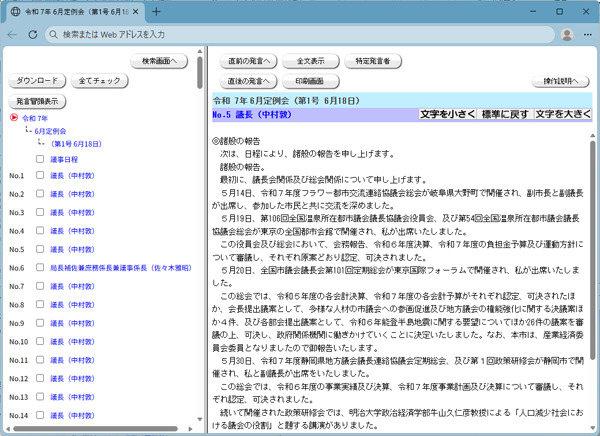600x436 pixels.
Task: Check the No.6 局長補佐 checkbox
Action: [40, 267]
